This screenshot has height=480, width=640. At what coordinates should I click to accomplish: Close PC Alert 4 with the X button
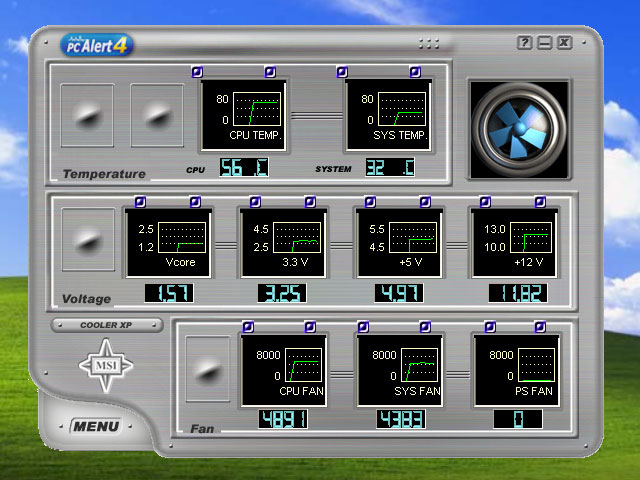point(564,42)
